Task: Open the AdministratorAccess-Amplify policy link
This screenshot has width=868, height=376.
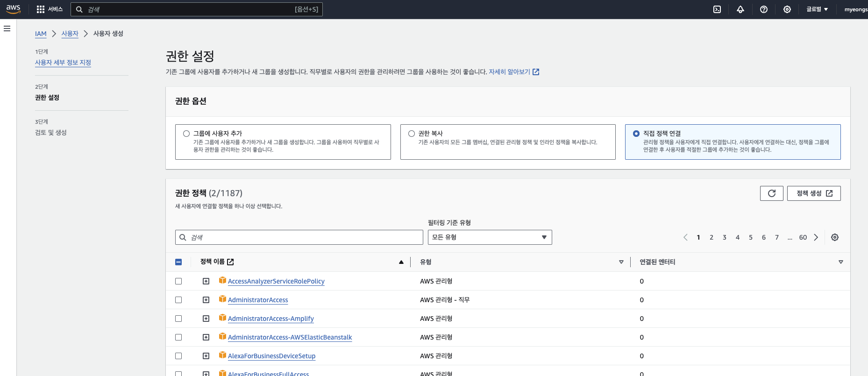Action: pos(271,319)
